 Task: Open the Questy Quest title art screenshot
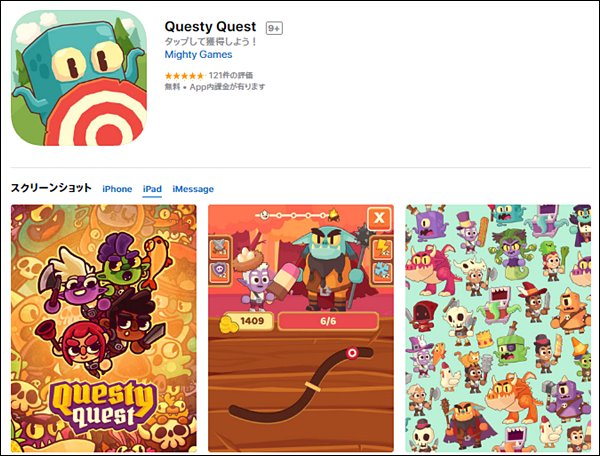[104, 328]
